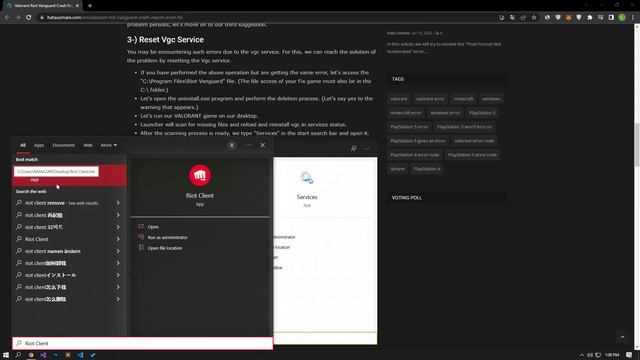Click the 'valorant error' tag

click(x=430, y=99)
